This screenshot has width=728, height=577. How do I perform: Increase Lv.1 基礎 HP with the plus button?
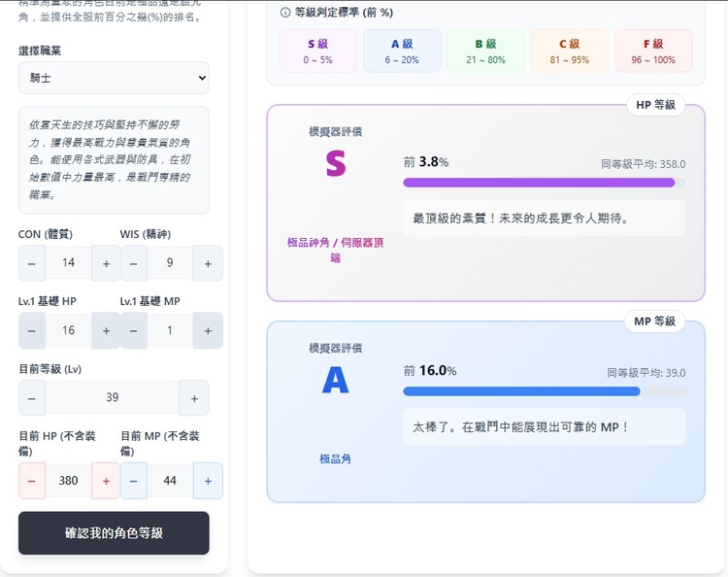[x=106, y=331]
